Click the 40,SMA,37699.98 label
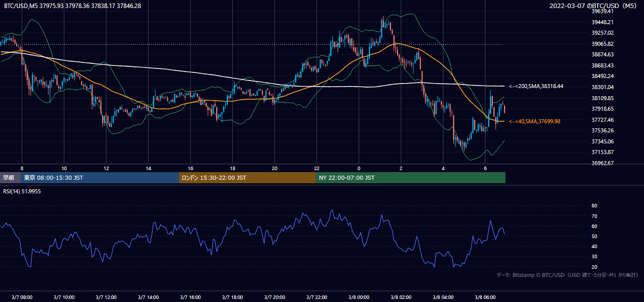Image resolution: width=644 pixels, height=302 pixels. (535, 121)
